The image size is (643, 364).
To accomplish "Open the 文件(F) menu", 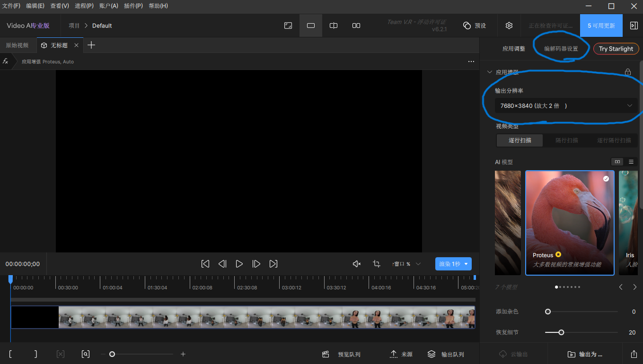I will pyautogui.click(x=11, y=6).
